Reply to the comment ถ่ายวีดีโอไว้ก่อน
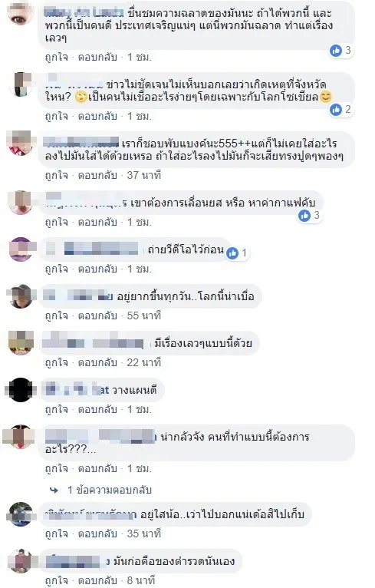Image resolution: width=375 pixels, height=588 pixels. (97, 269)
